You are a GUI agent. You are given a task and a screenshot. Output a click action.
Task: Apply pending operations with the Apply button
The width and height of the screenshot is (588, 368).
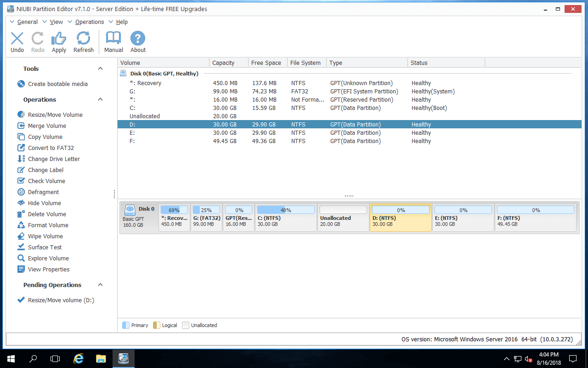point(59,42)
